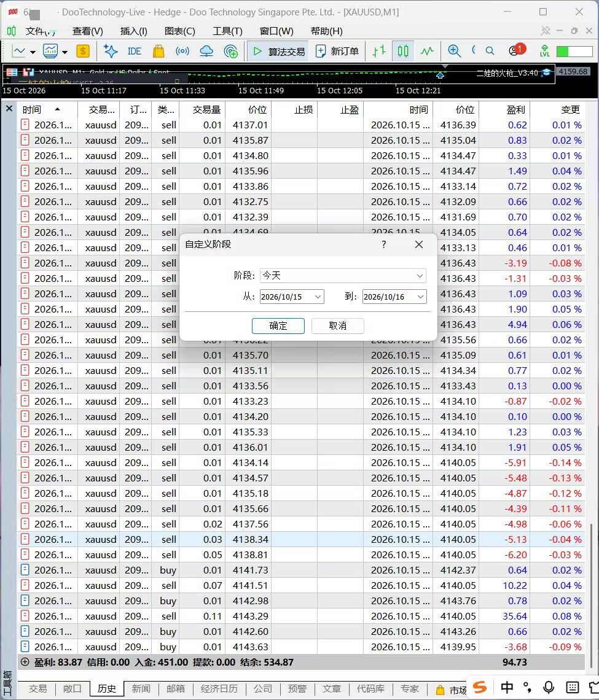Open the account icon with notification badge
Image resolution: width=599 pixels, height=700 pixels.
(x=516, y=50)
